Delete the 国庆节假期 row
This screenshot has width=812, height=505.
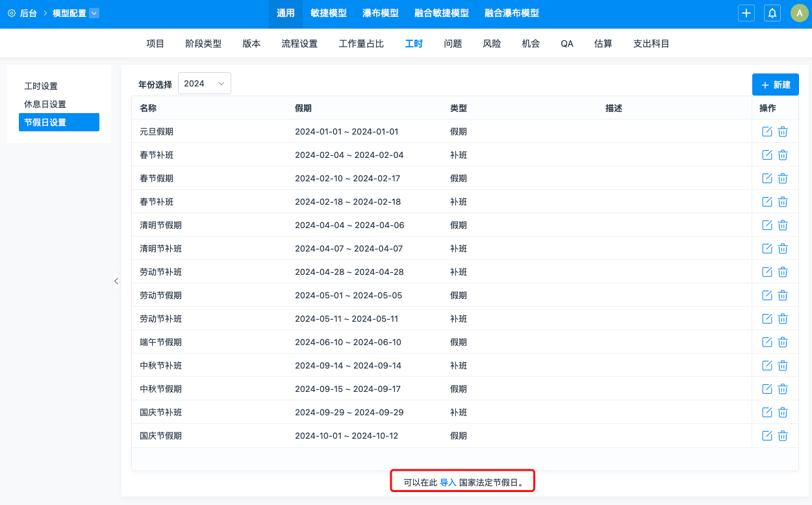(x=783, y=435)
